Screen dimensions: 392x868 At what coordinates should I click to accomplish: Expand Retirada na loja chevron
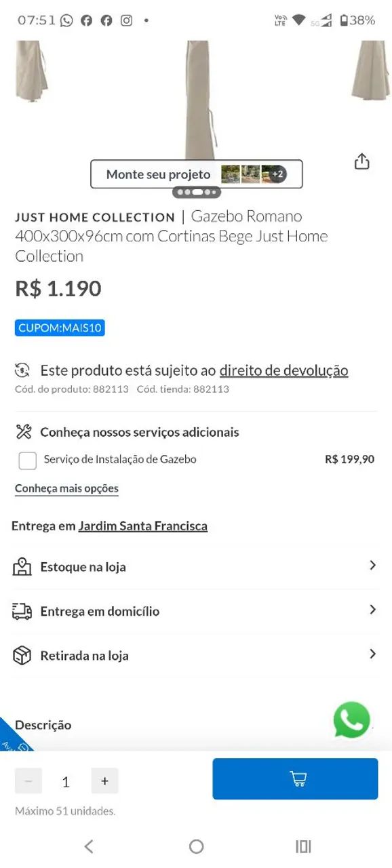click(x=372, y=654)
